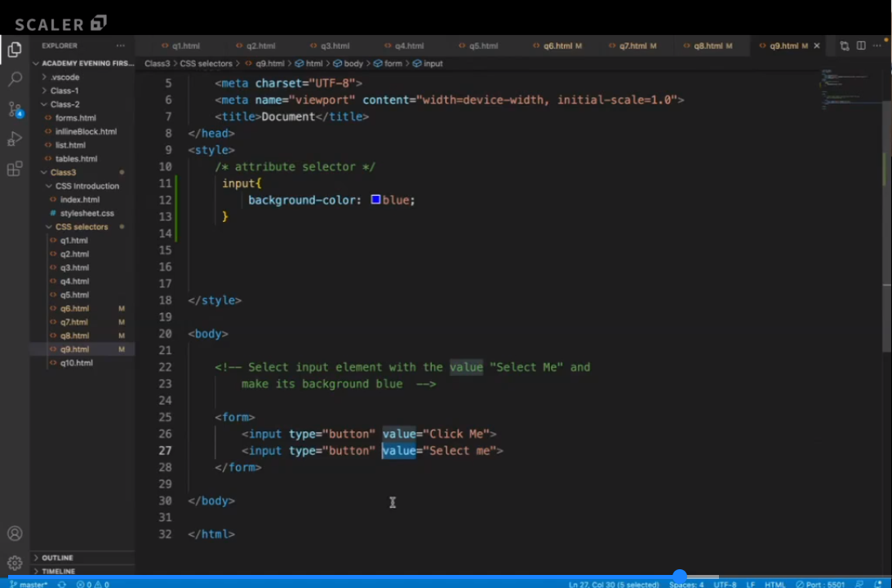
Task: Open Explorer's more actions ellipsis
Action: pyautogui.click(x=121, y=46)
